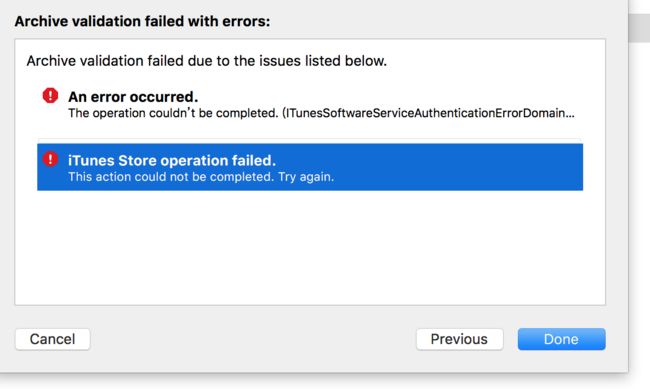Image resolution: width=650 pixels, height=389 pixels.
Task: Click the separator line between the two errors
Action: click(309, 139)
